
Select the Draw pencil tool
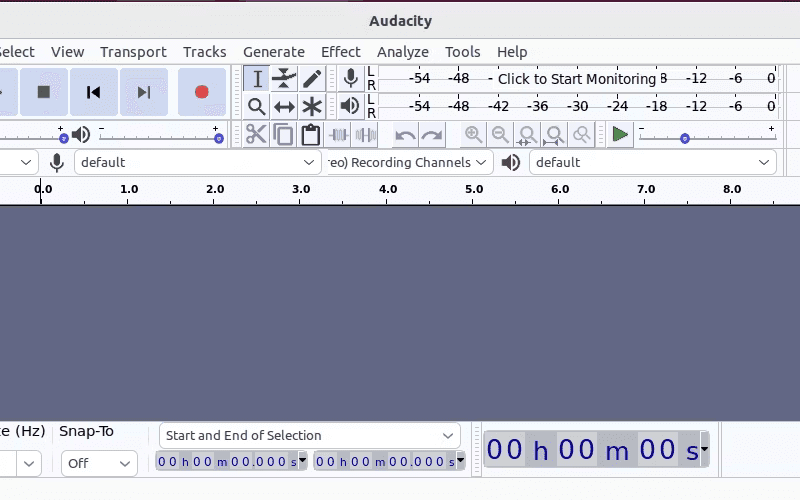[x=311, y=79]
